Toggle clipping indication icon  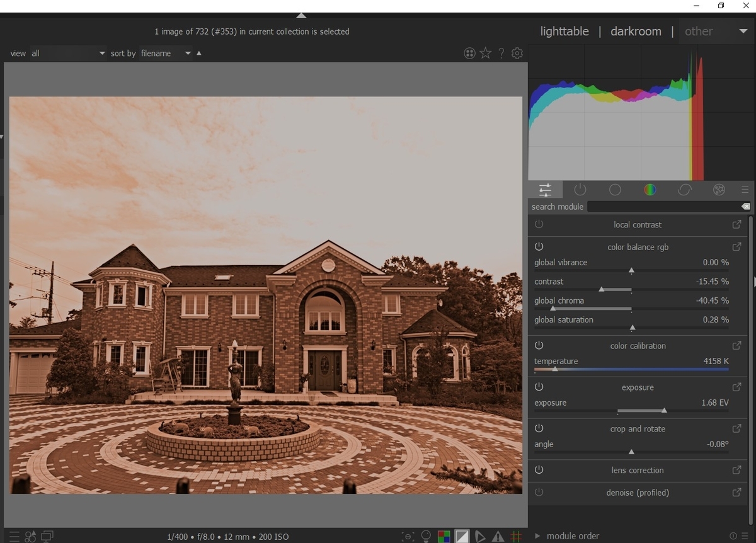(x=462, y=537)
